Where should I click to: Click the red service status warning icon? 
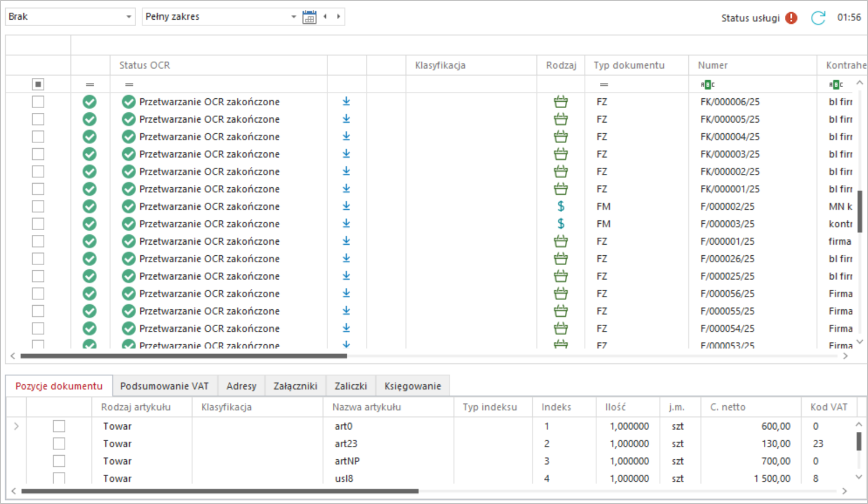[x=791, y=18]
